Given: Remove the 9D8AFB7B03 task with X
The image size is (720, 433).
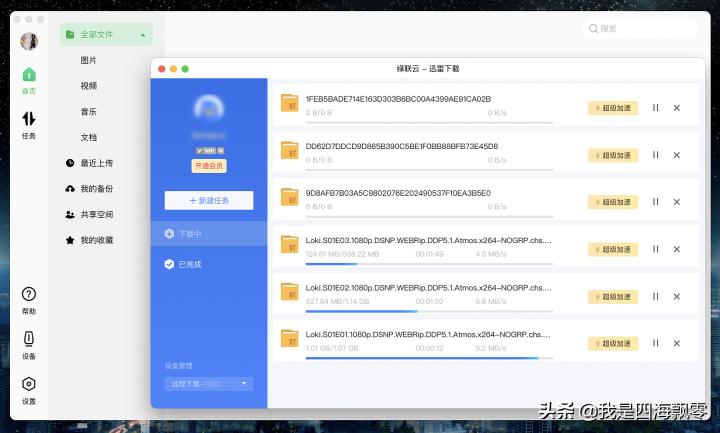Looking at the screenshot, I should click(x=677, y=202).
